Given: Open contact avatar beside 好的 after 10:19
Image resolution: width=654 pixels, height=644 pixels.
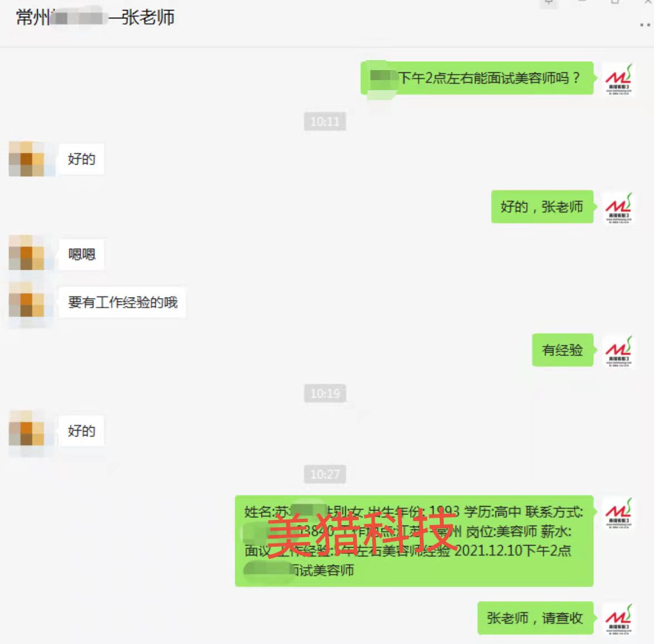Looking at the screenshot, I should (27, 428).
